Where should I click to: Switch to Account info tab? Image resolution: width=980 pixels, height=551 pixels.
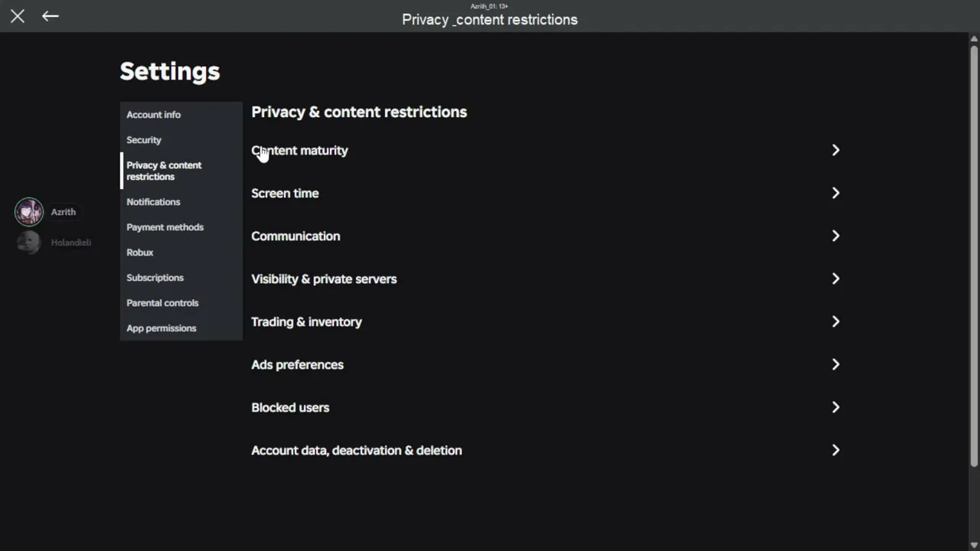154,115
